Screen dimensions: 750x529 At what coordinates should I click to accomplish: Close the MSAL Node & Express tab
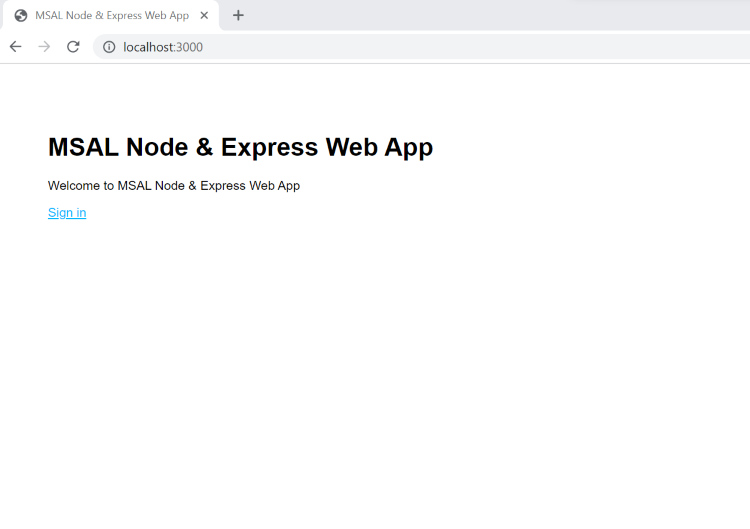[x=204, y=16]
